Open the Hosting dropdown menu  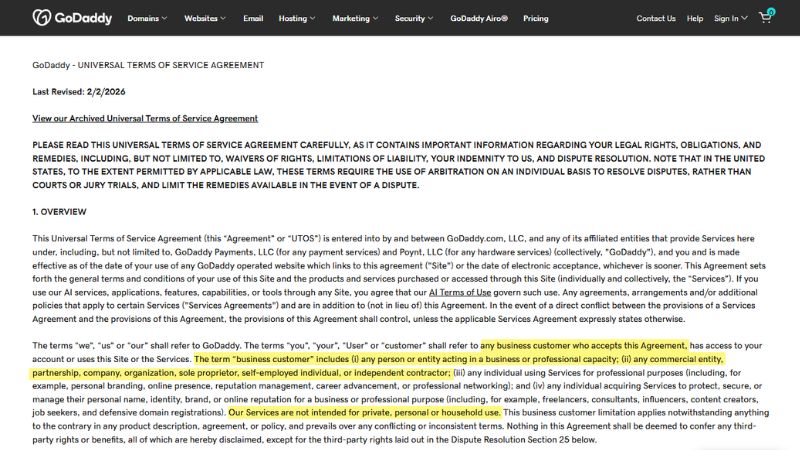297,18
